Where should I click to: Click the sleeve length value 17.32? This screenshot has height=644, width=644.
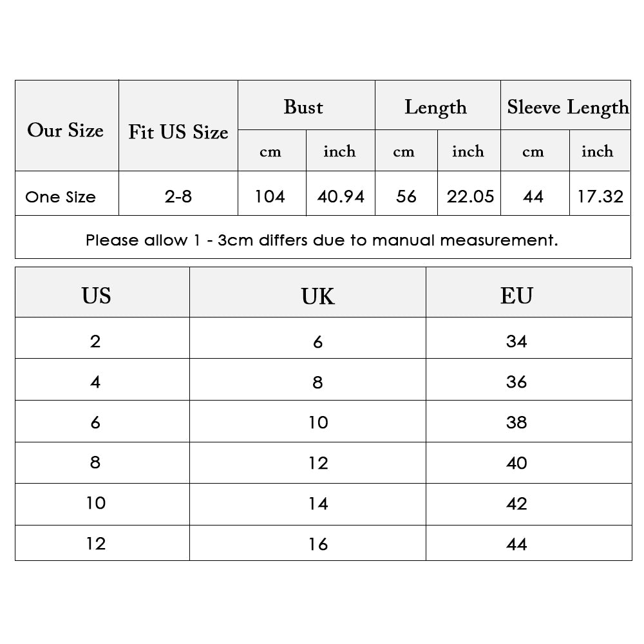tap(600, 193)
